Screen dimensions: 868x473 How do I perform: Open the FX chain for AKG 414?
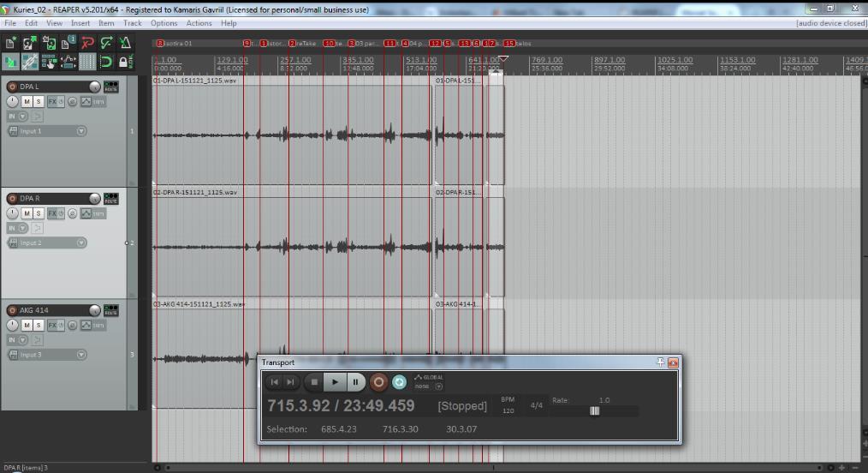[x=52, y=325]
